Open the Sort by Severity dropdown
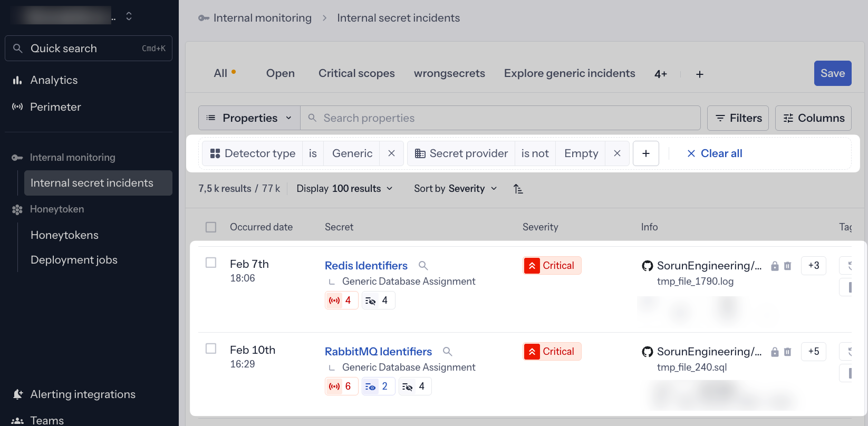Image resolution: width=868 pixels, height=426 pixels. point(455,189)
